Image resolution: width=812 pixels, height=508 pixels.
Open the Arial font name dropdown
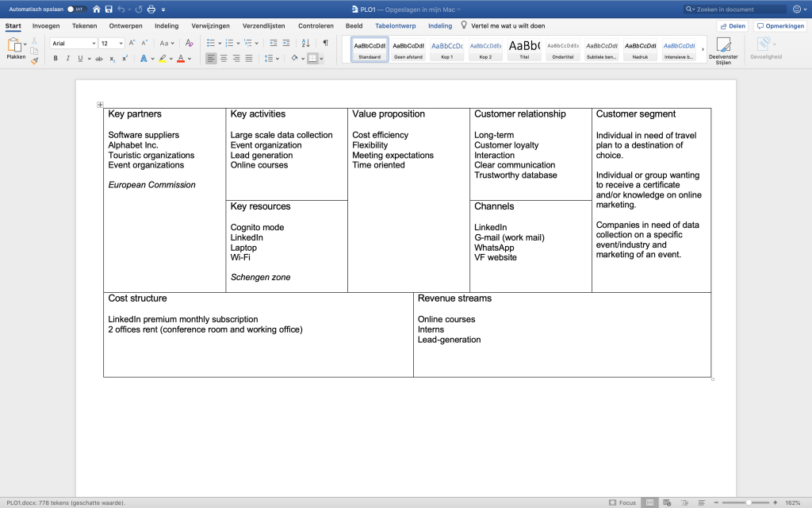click(x=74, y=44)
